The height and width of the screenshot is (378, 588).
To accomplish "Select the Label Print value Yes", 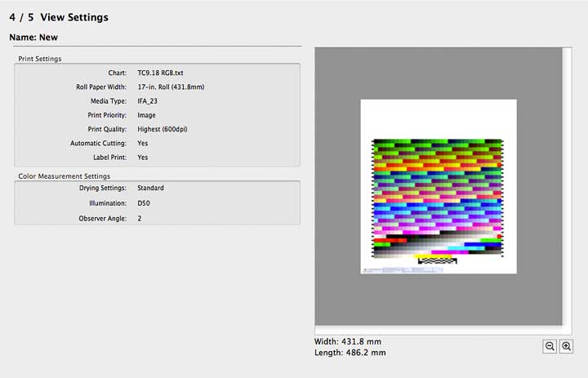I will pos(142,158).
